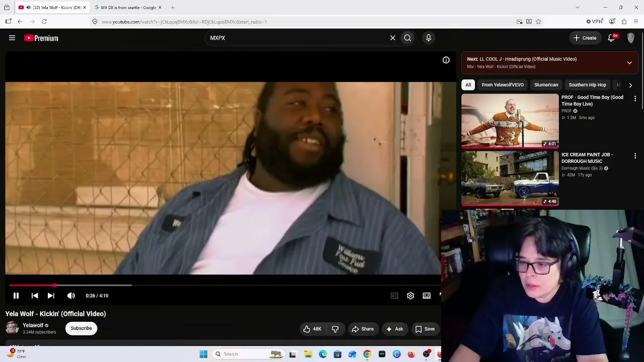
Task: Run the YouTube search magnifier button
Action: click(x=408, y=38)
